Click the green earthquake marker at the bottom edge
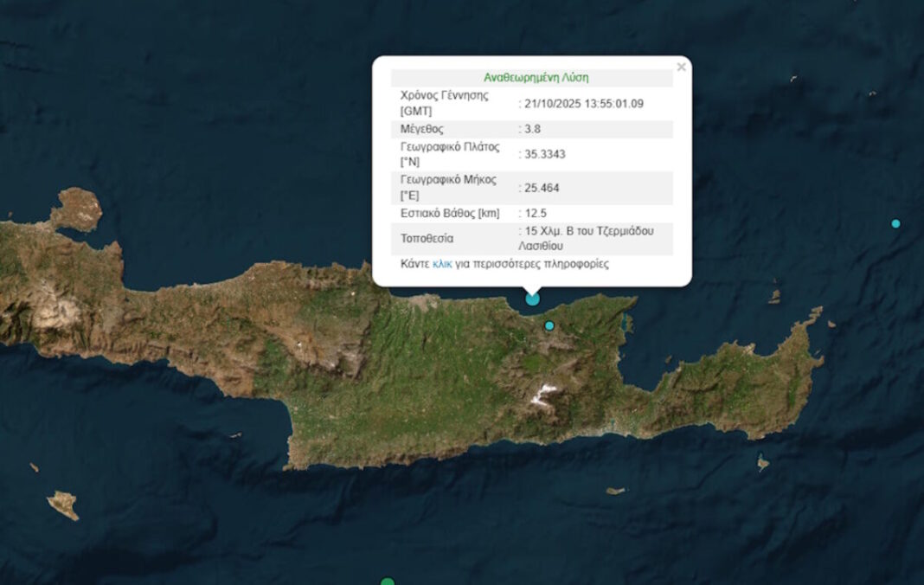The image size is (924, 585). (x=388, y=582)
